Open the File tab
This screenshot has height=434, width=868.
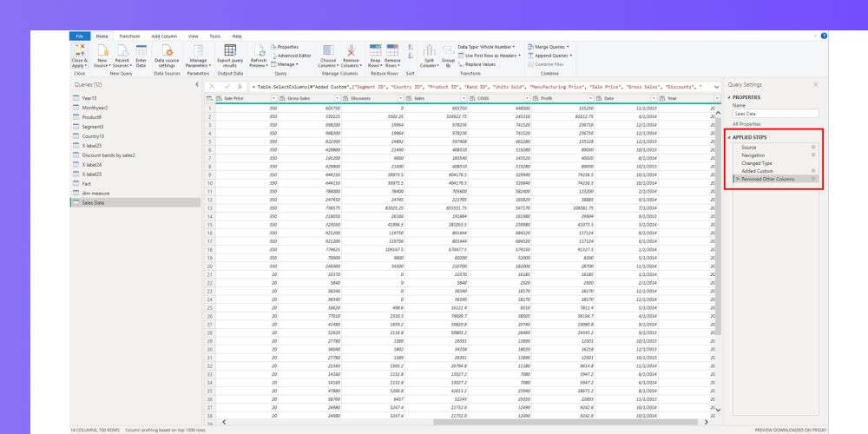[x=80, y=36]
